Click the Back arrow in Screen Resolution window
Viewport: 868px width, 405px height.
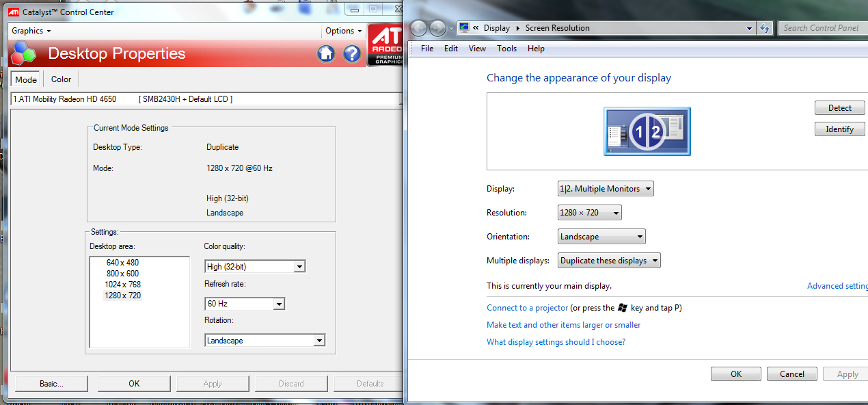coord(418,28)
